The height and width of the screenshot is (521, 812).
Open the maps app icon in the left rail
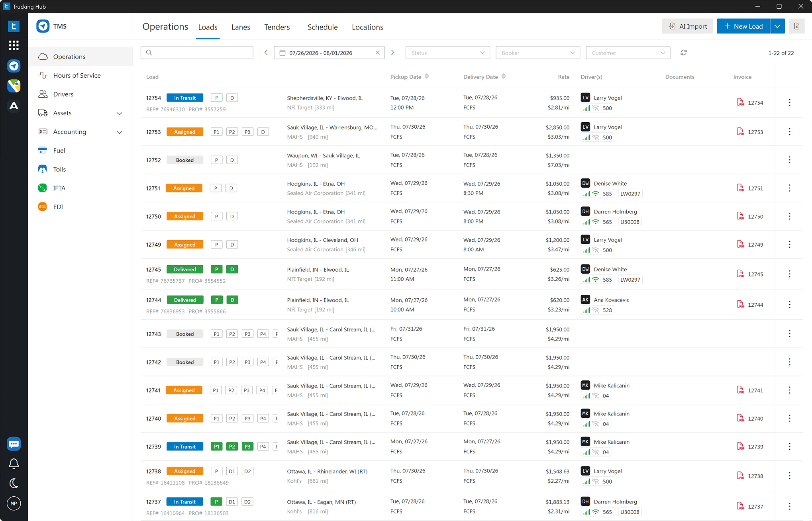coord(14,86)
